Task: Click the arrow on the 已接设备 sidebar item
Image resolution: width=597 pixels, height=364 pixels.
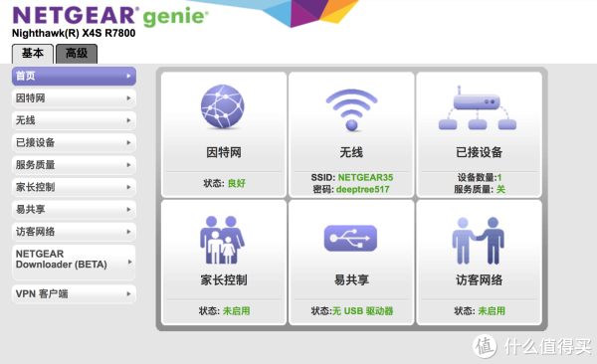Action: 128,143
